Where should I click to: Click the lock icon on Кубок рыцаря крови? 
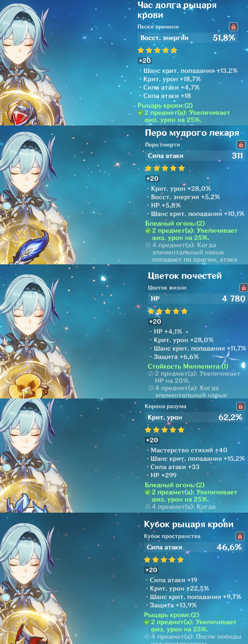pos(240,536)
